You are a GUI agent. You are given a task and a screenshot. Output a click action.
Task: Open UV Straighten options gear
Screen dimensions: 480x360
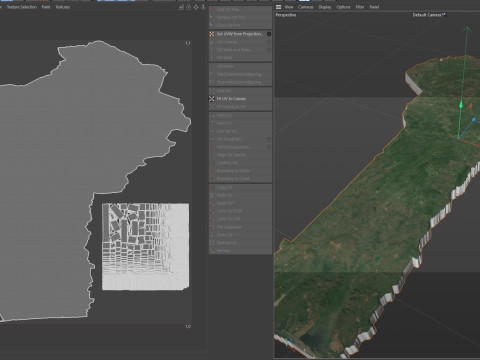[269, 139]
